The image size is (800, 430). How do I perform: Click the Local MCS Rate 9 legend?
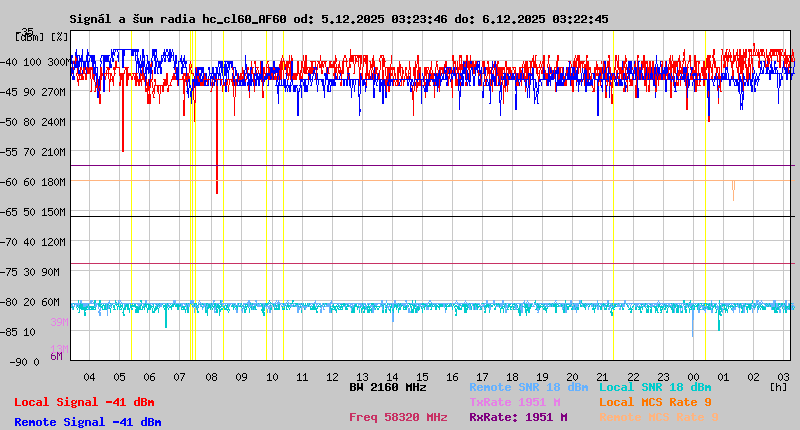click(x=655, y=402)
